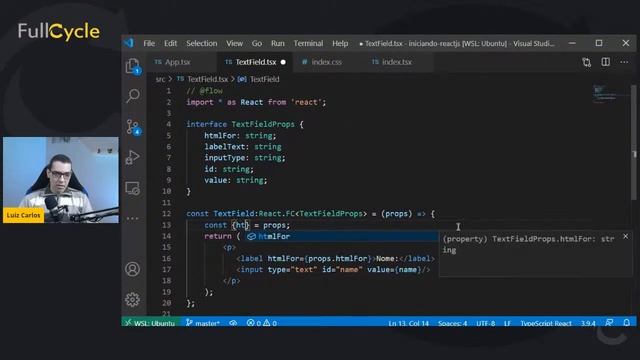This screenshot has height=360, width=640.
Task: Select the htmlFor autocomplete suggestion
Action: click(341, 236)
